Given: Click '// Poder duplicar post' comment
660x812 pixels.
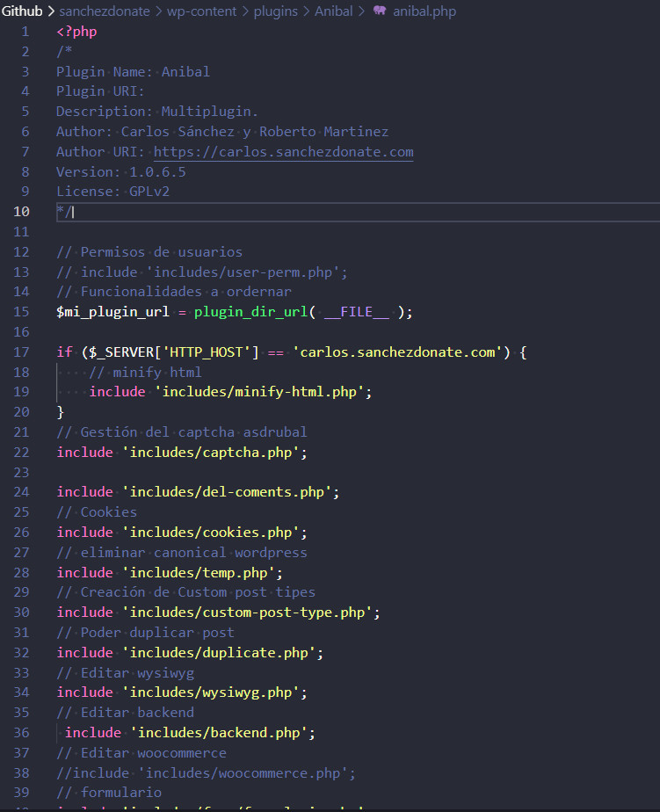Looking at the screenshot, I should pyautogui.click(x=145, y=633).
